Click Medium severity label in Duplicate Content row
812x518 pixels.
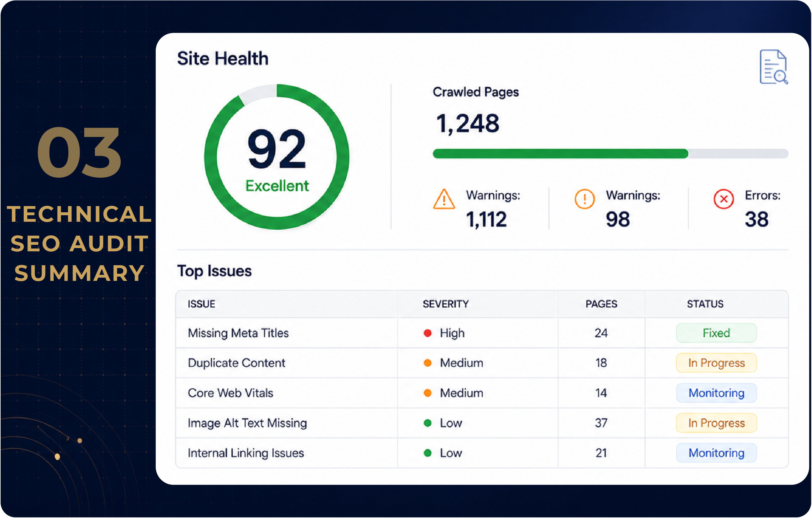[462, 363]
